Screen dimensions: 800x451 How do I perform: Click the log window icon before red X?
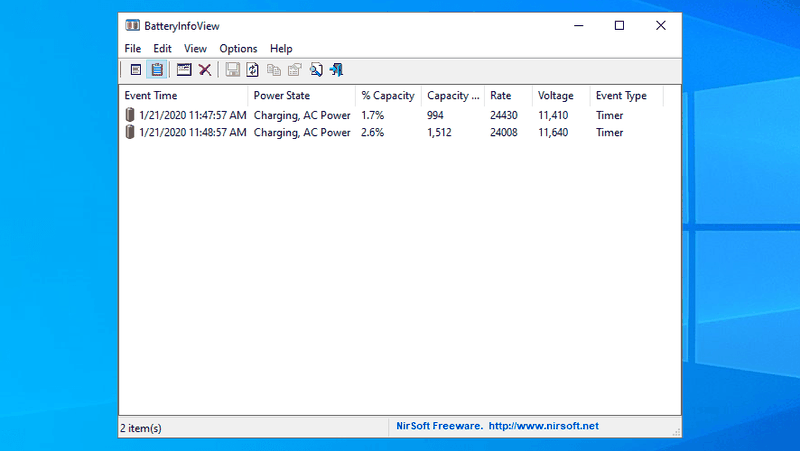click(184, 70)
